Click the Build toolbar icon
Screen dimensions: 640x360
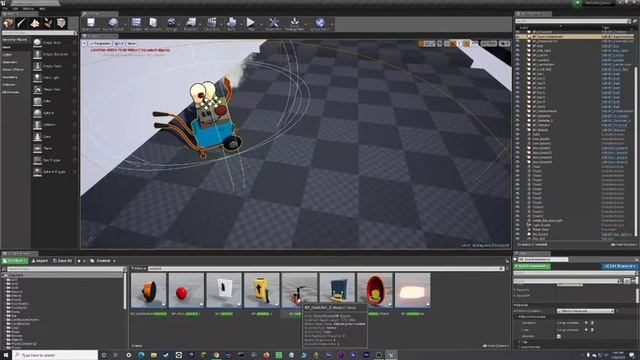coord(231,22)
